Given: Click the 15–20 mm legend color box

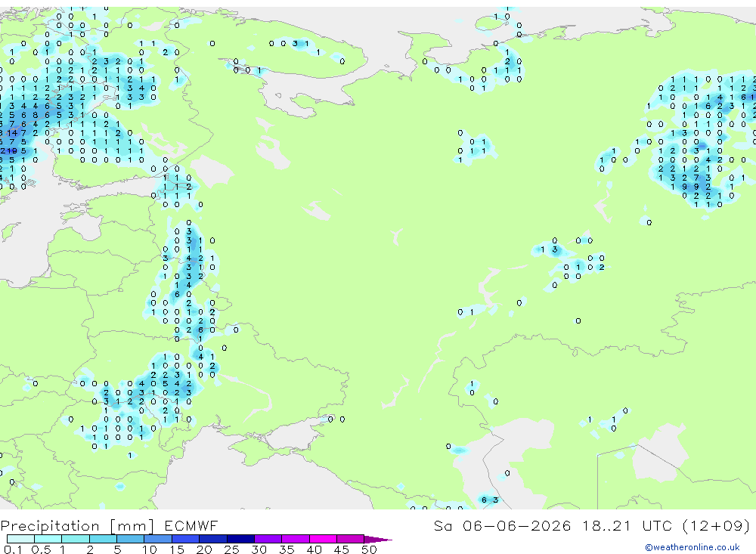Looking at the screenshot, I should click(186, 539).
